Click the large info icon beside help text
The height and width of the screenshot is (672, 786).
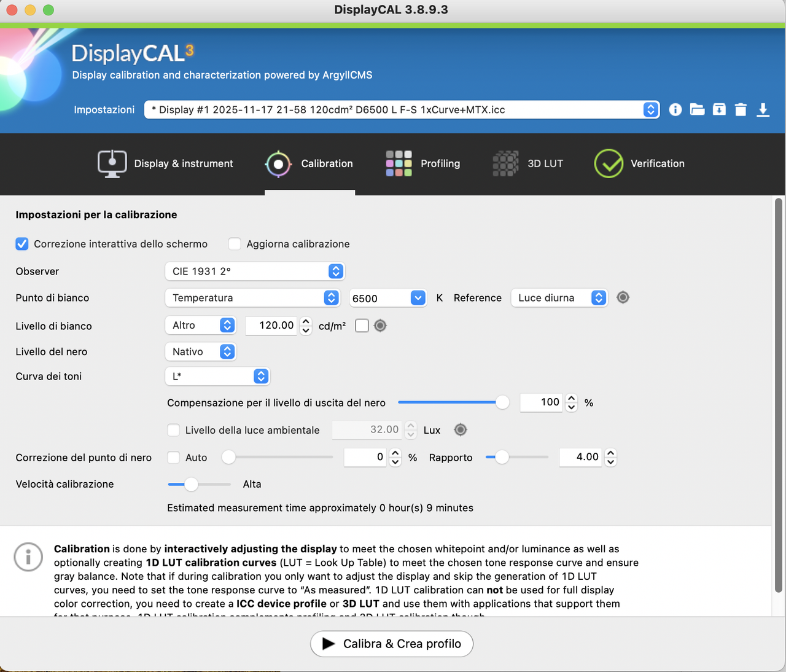pos(28,557)
